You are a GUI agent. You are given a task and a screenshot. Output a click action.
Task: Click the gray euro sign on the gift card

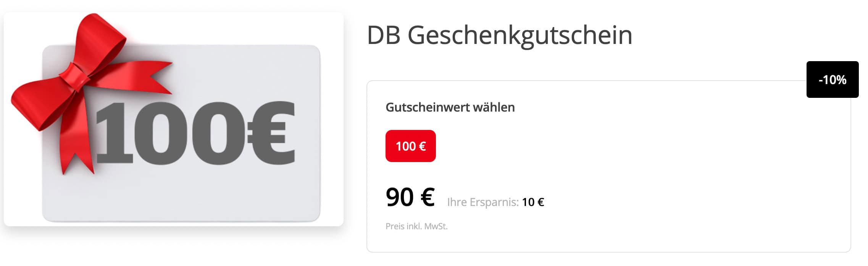(x=272, y=132)
